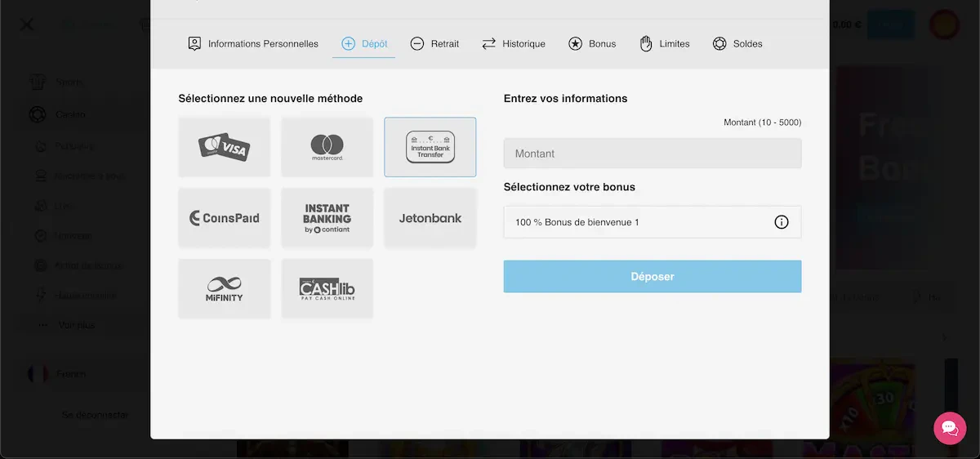Open the Historique tab
This screenshot has width=980, height=459.
514,43
